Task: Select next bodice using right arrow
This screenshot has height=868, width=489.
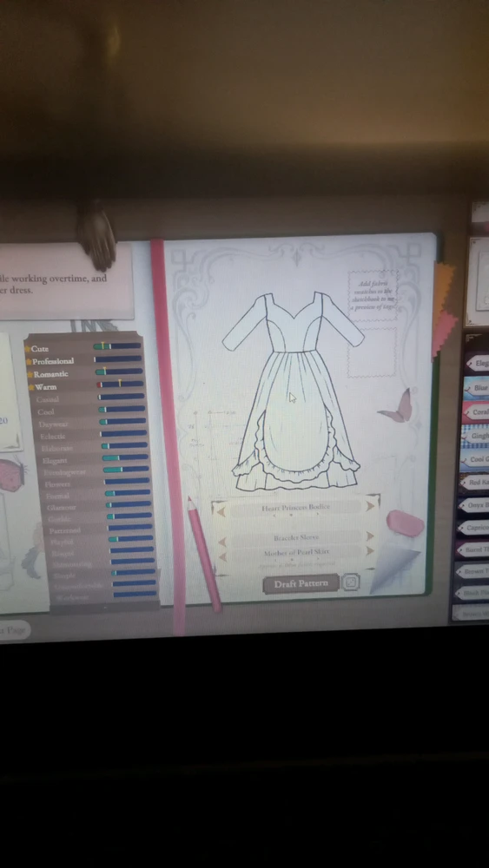Action: (x=371, y=505)
